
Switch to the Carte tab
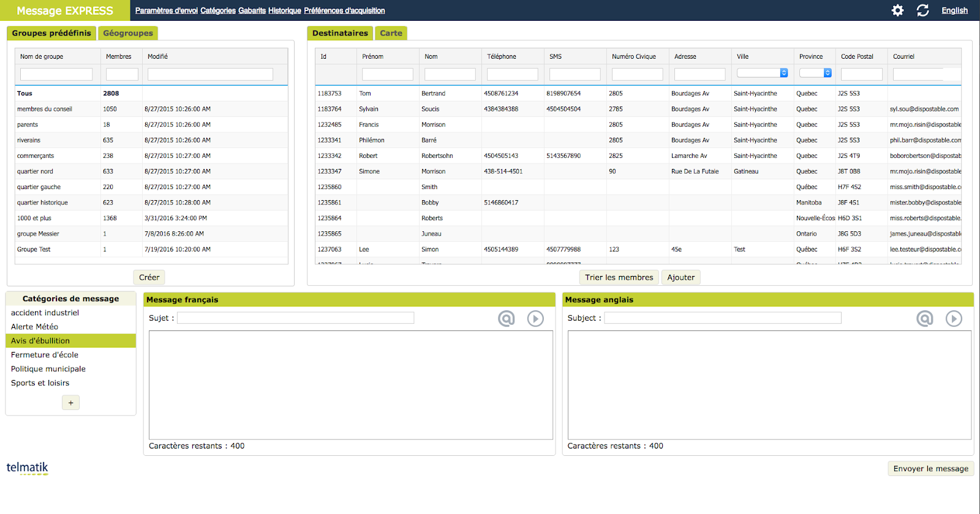(391, 33)
